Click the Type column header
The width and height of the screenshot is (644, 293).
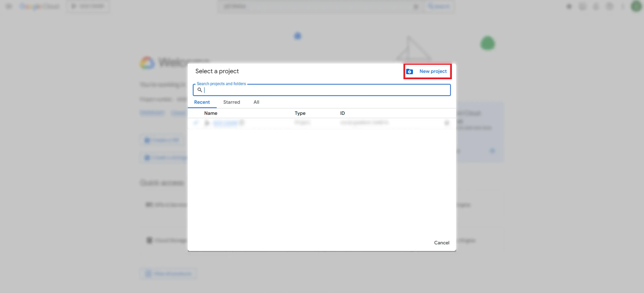click(300, 113)
